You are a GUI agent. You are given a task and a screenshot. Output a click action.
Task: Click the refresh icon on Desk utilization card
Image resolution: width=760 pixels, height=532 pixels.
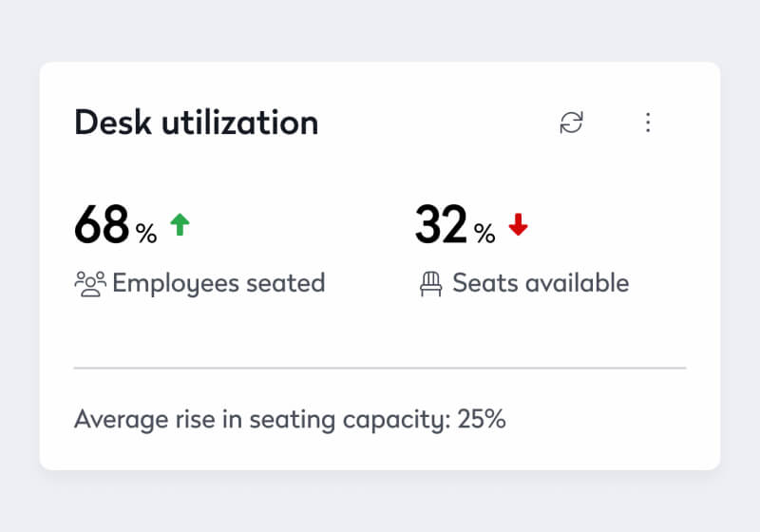[571, 123]
